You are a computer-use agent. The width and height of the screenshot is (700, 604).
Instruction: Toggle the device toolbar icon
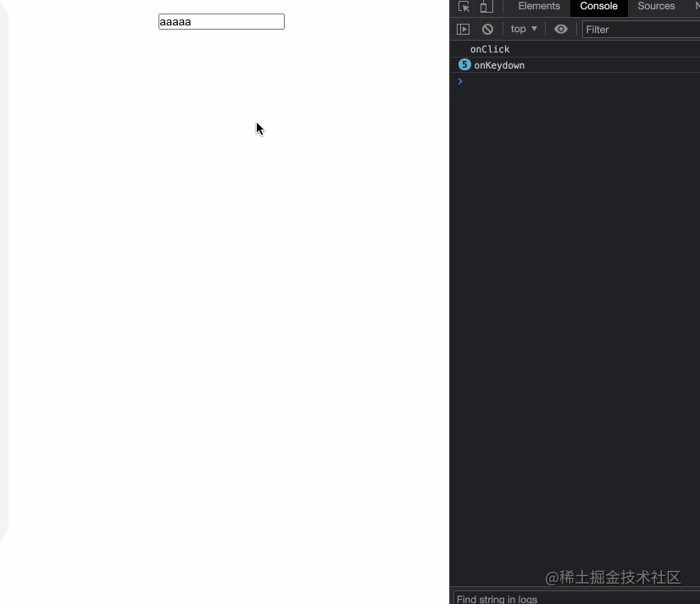pyautogui.click(x=486, y=7)
